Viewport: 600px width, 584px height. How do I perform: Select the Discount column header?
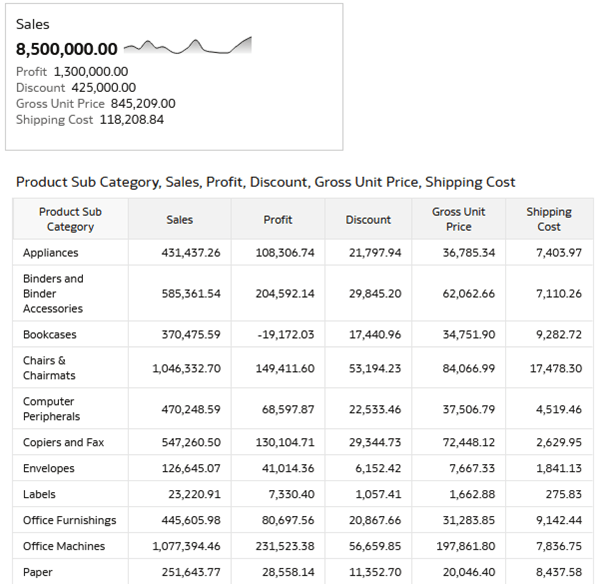pos(368,219)
